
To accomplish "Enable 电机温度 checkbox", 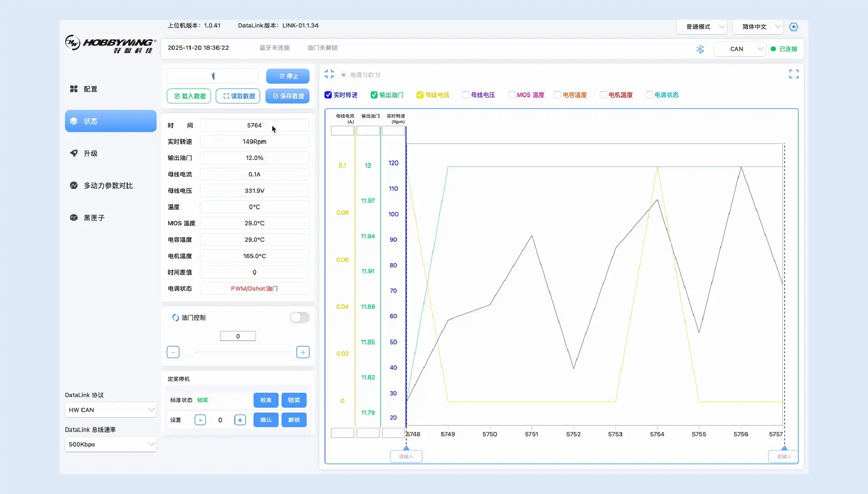I will [x=603, y=95].
